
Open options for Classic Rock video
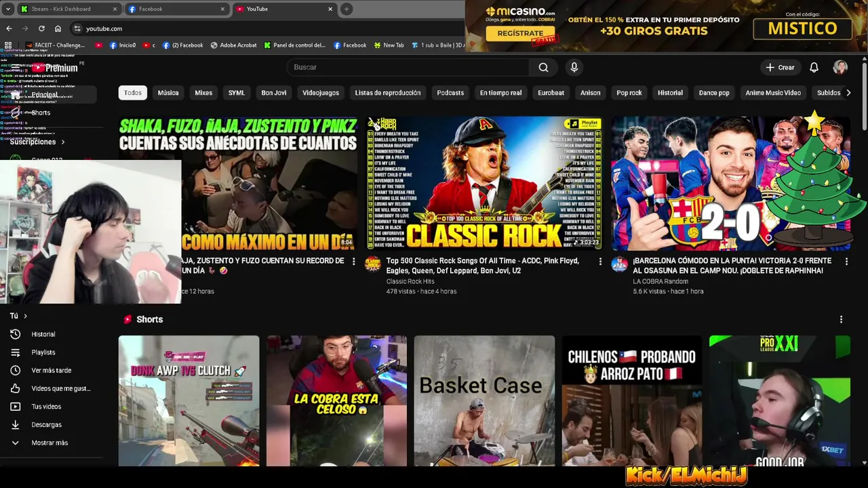point(600,261)
